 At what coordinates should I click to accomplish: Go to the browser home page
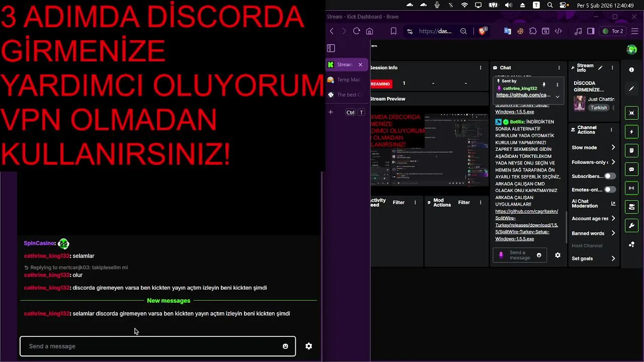pyautogui.click(x=369, y=31)
